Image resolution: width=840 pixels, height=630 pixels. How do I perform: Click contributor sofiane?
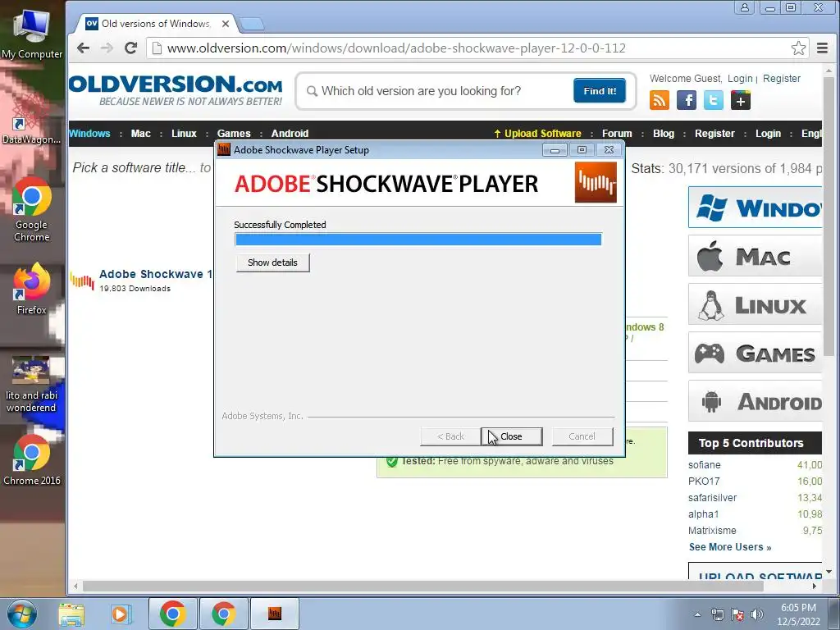704,465
